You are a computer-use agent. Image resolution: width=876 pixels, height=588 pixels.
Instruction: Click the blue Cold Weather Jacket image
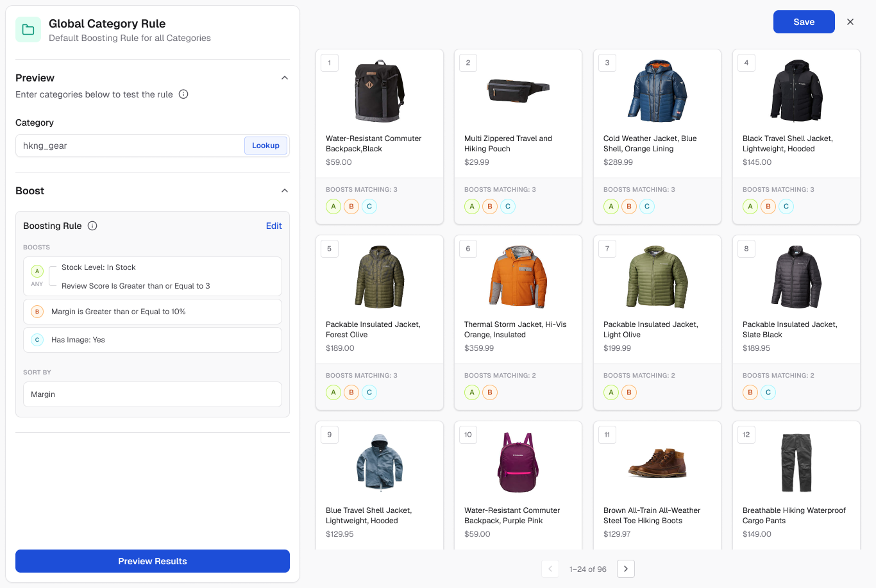pos(657,91)
